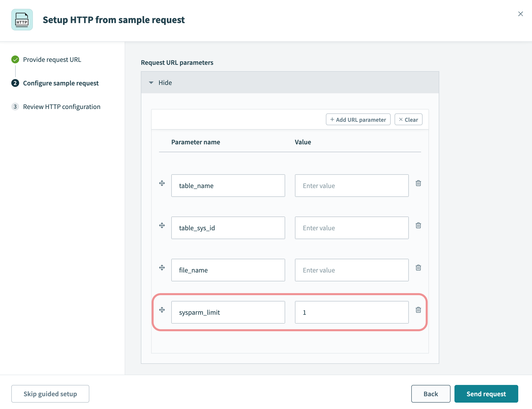Enter a value in the table_name field
The image size is (532, 409).
tap(352, 185)
